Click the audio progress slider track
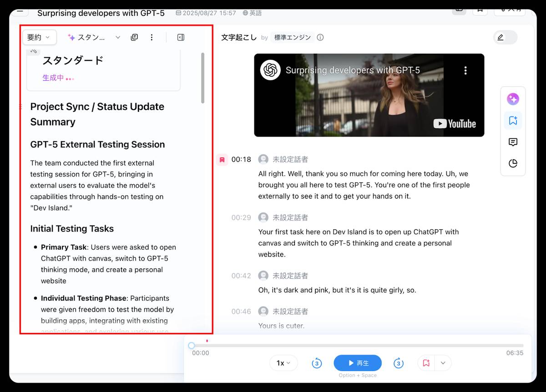The width and height of the screenshot is (546, 392). coord(357,346)
